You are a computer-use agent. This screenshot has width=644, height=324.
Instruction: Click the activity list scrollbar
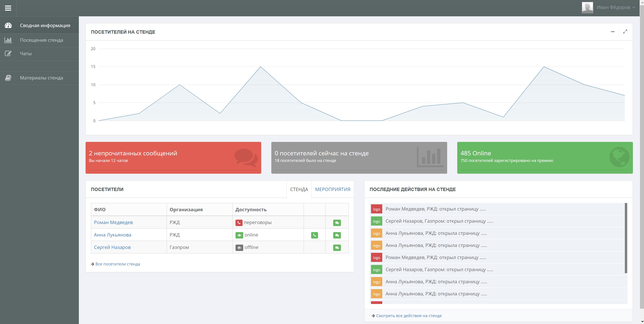point(626,238)
